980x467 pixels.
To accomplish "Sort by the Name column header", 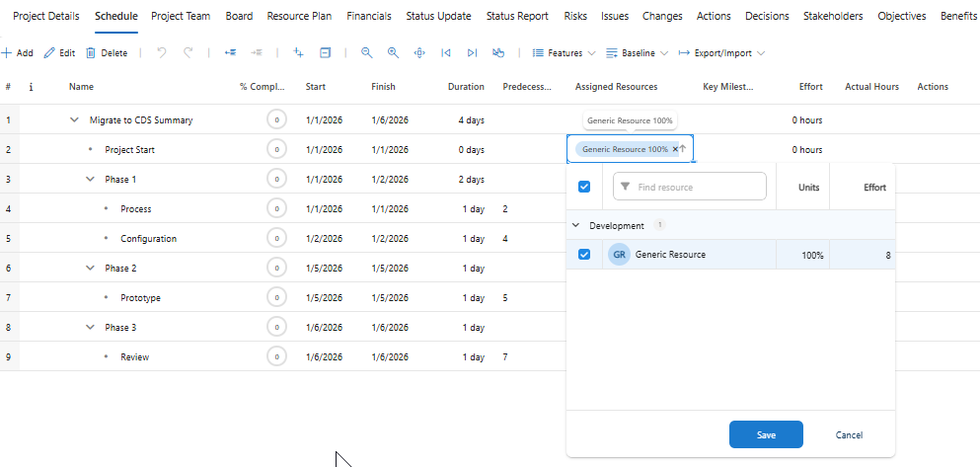I will (81, 87).
